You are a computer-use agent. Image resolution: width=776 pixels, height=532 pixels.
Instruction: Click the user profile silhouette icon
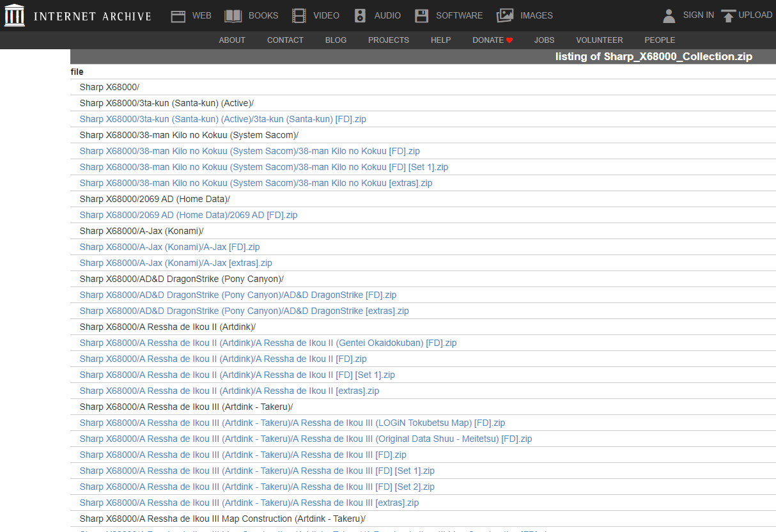669,16
